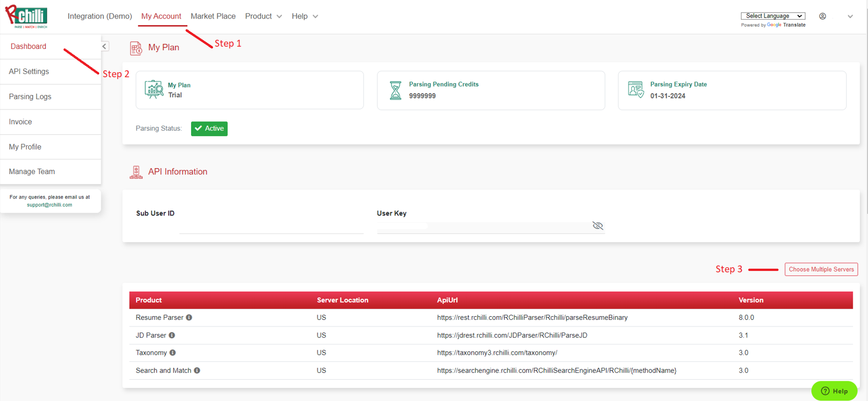Click the support@rchilli.com email link

point(50,205)
